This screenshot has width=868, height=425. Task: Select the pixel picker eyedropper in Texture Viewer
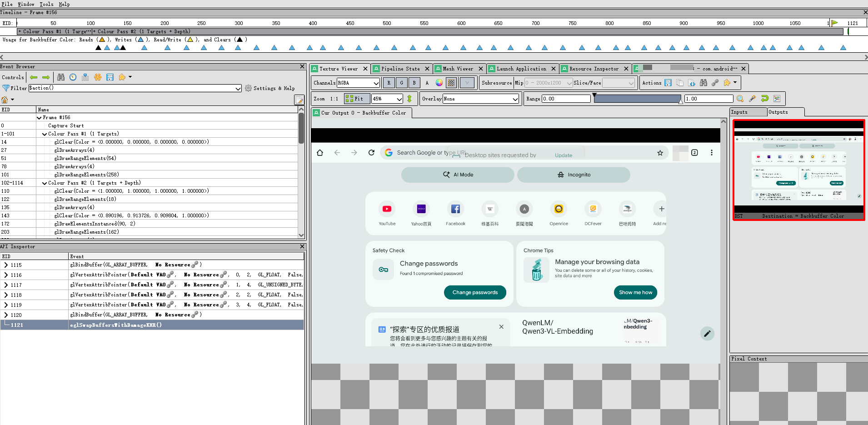pyautogui.click(x=753, y=99)
